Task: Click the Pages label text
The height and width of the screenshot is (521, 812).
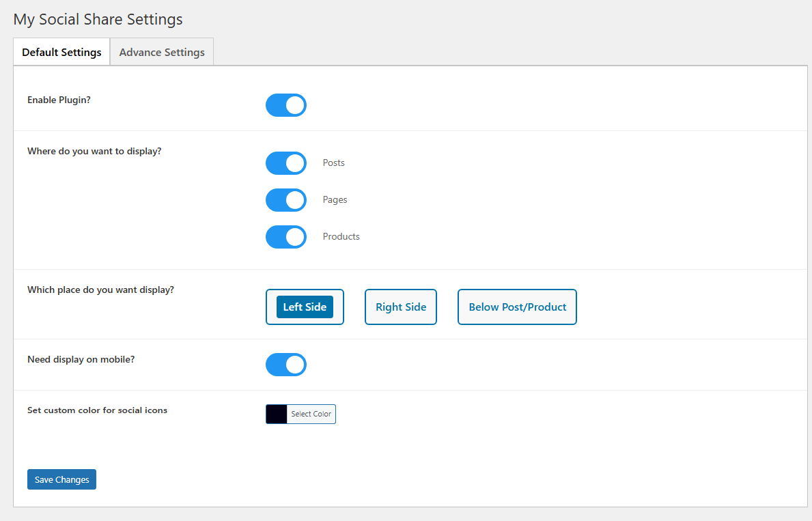Action: [x=335, y=200]
